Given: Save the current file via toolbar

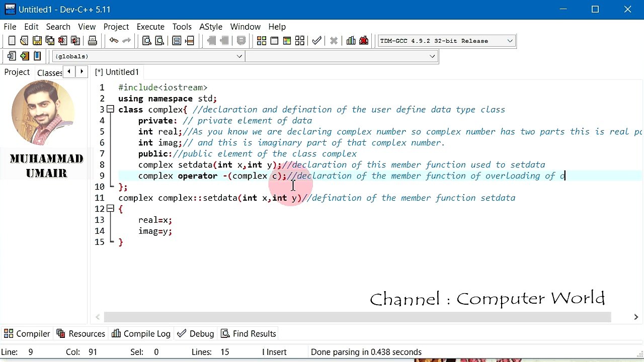Looking at the screenshot, I should [37, 41].
